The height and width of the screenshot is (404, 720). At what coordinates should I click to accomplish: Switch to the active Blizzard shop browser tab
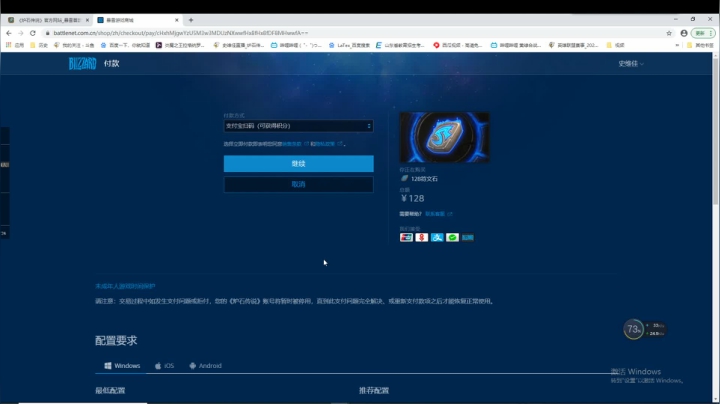[x=138, y=20]
